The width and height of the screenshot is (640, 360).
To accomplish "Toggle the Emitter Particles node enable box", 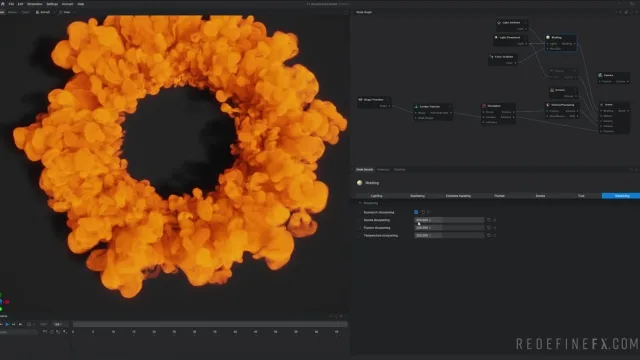I will (450, 107).
